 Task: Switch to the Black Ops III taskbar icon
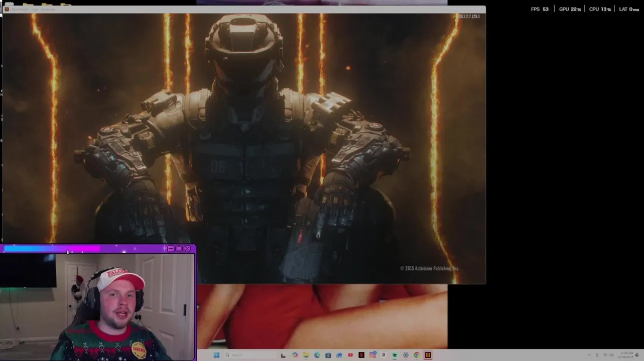pos(428,355)
